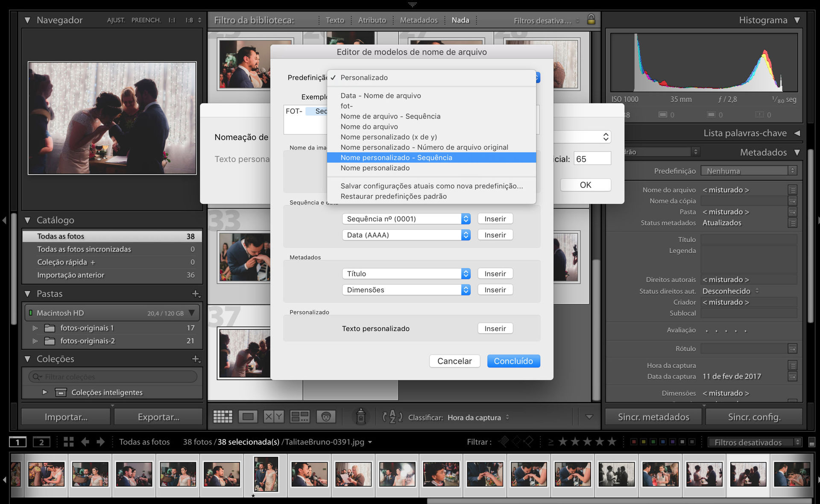Open Predefinição Nenhuma dropdown in Metadados

(749, 171)
